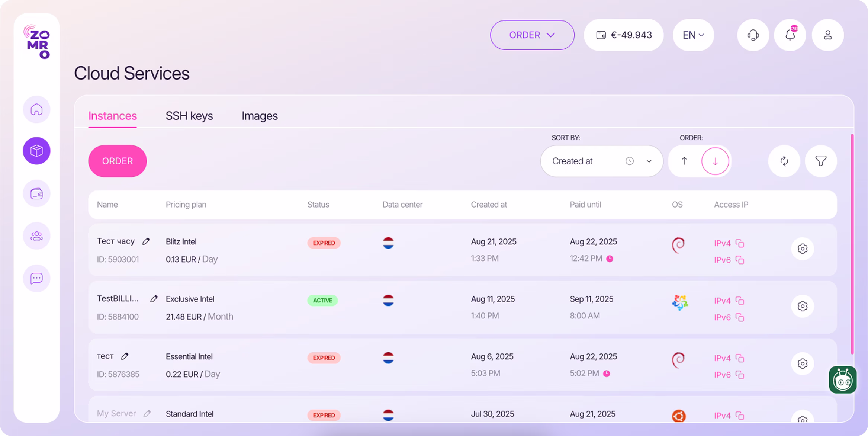Open settings gear for тест instance
Screen dimensions: 868x436
[x=802, y=363]
